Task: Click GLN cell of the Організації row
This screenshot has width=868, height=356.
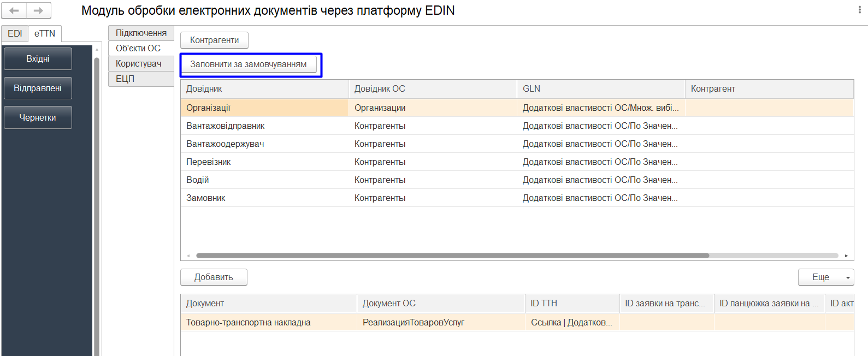Action: (x=601, y=108)
